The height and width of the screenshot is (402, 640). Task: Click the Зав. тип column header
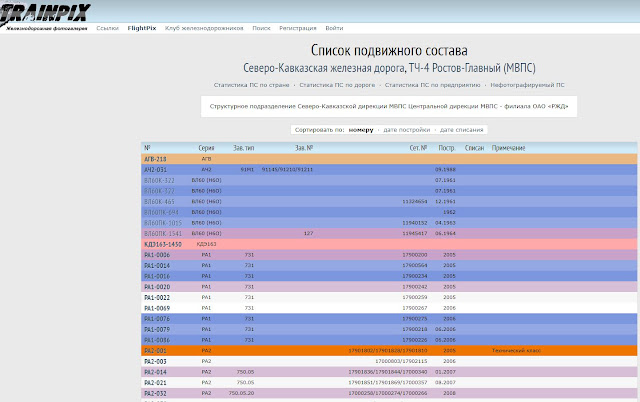[244, 148]
